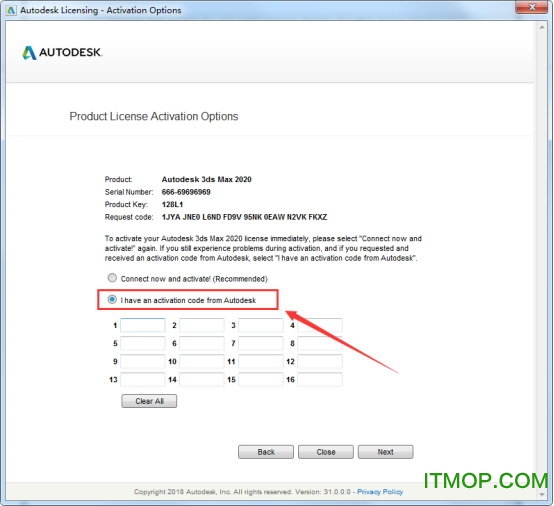Click activation code field 5
Viewport: 554px width, 506px height.
tap(143, 343)
